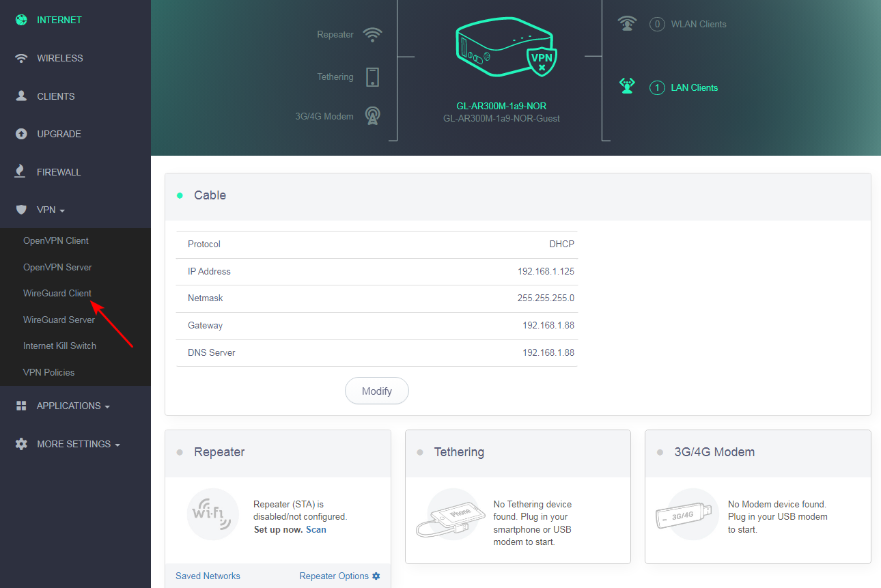Select the Wireless wifi icon in sidebar
The width and height of the screenshot is (881, 588).
click(x=20, y=57)
